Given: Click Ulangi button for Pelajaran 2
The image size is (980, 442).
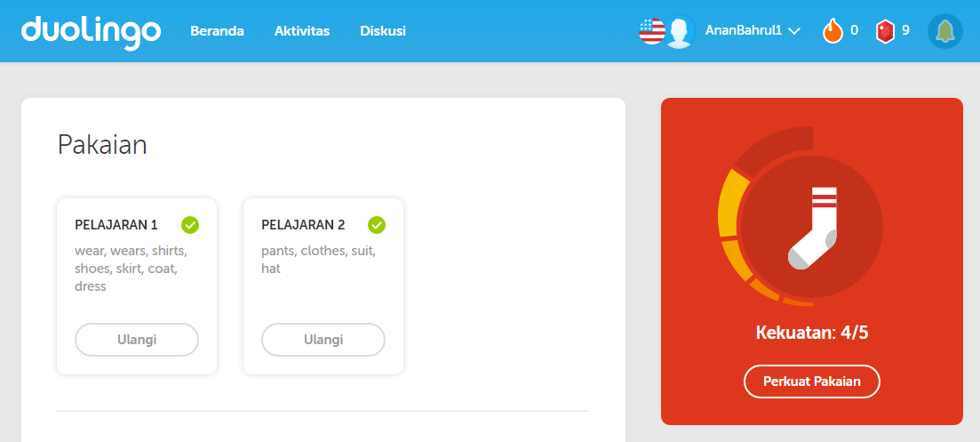Looking at the screenshot, I should point(323,340).
